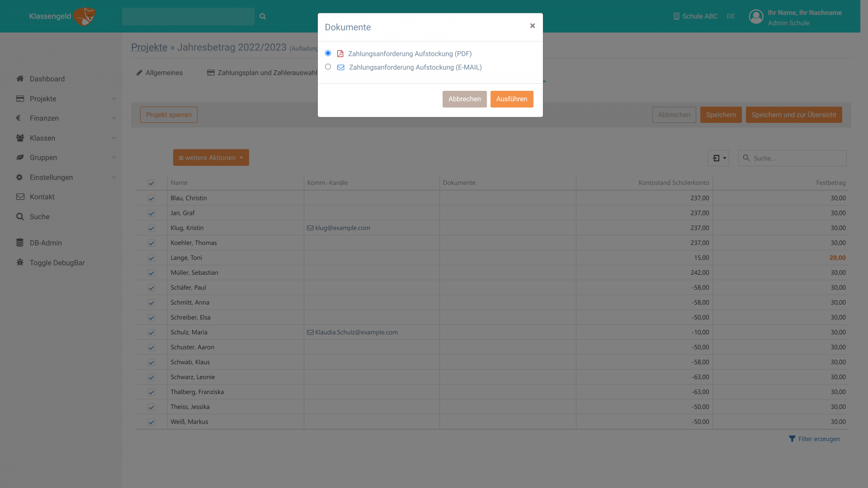
Task: Toggle checkbox for Müller, Sebastian
Action: click(151, 273)
